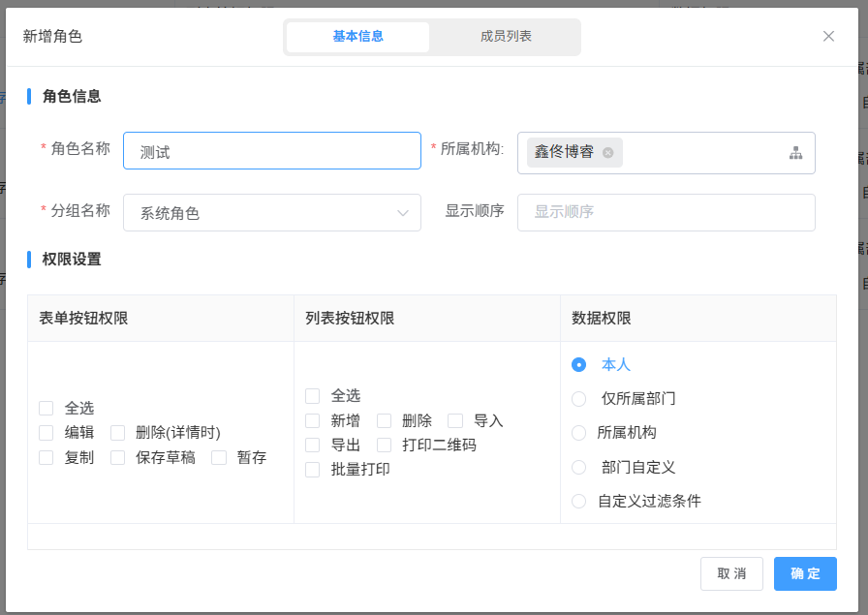Tick the 删除(详情时) checkbox

(x=118, y=433)
